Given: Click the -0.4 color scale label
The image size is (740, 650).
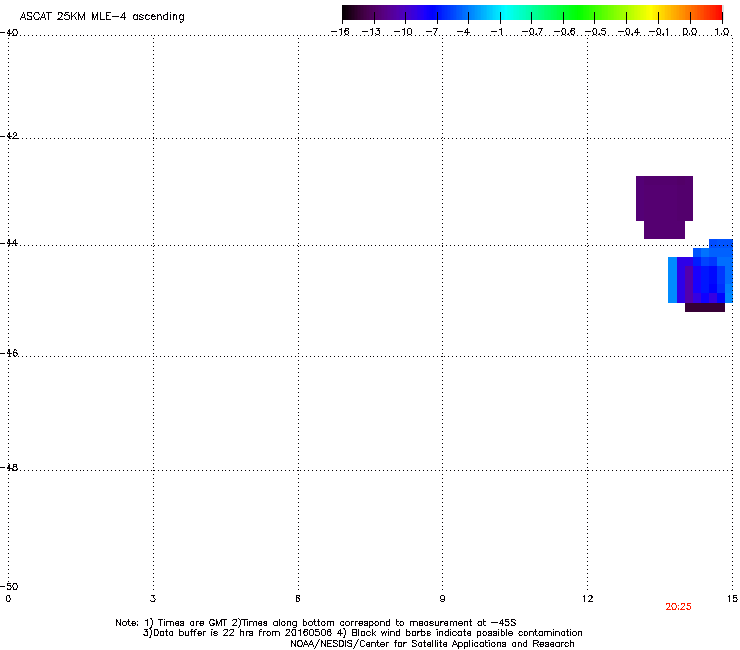Looking at the screenshot, I should click(x=628, y=32).
